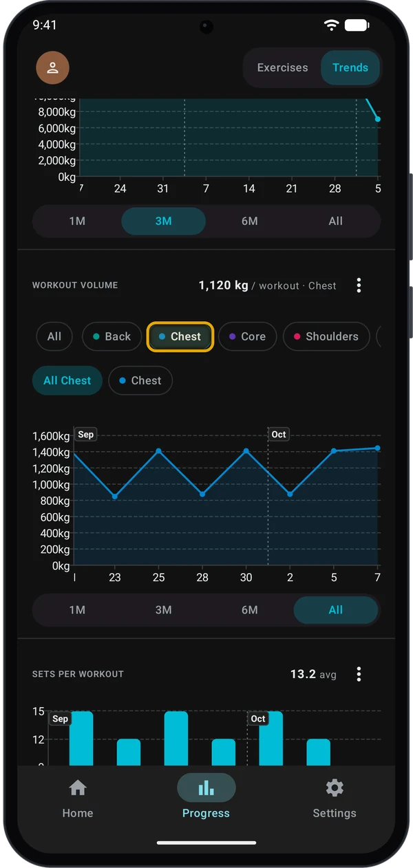This screenshot has width=413, height=868.
Task: Tap the Sep marker on sets chart
Action: pos(61,719)
